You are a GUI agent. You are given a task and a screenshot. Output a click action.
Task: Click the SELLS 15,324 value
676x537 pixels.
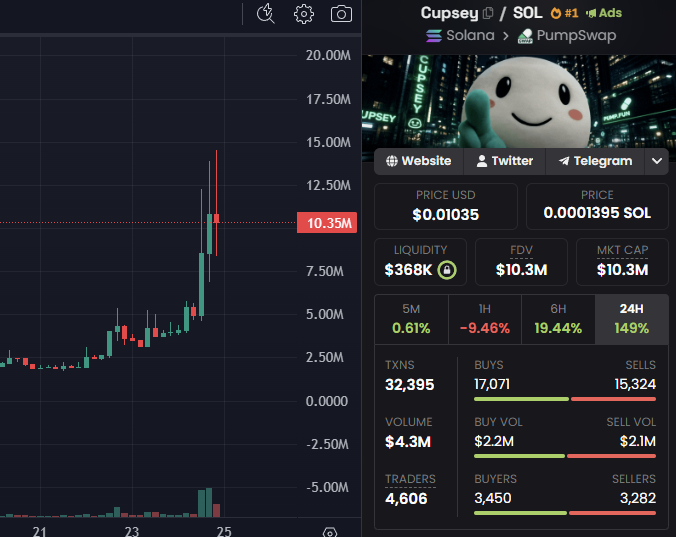click(635, 384)
